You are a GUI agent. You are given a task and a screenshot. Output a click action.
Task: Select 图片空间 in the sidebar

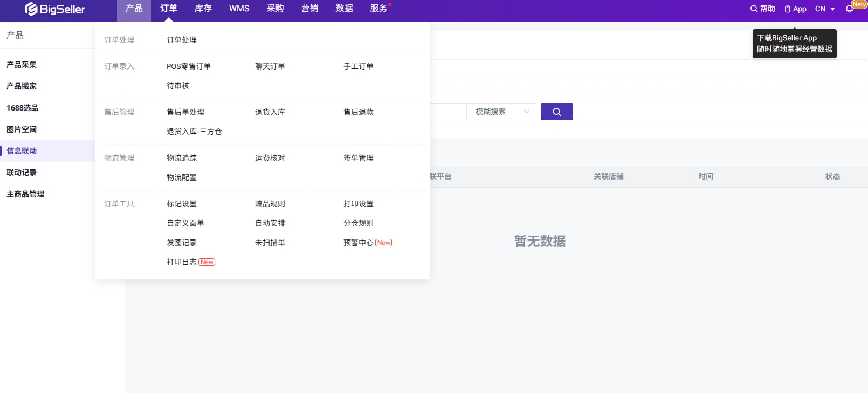[22, 129]
